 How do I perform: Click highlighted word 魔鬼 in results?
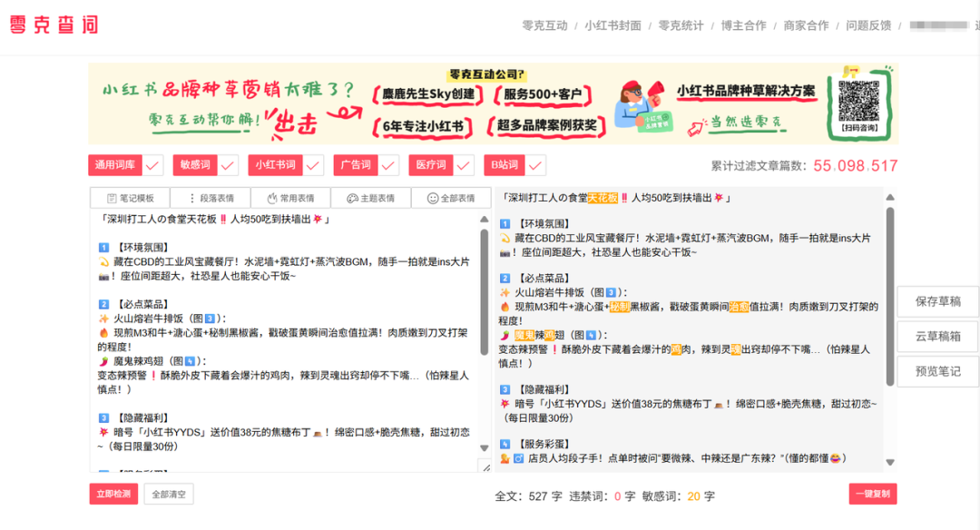(524, 336)
